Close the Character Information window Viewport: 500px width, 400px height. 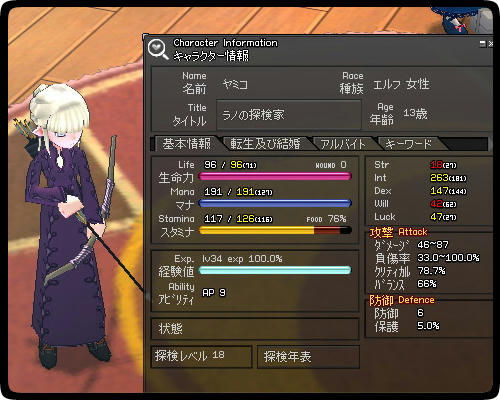point(491,44)
